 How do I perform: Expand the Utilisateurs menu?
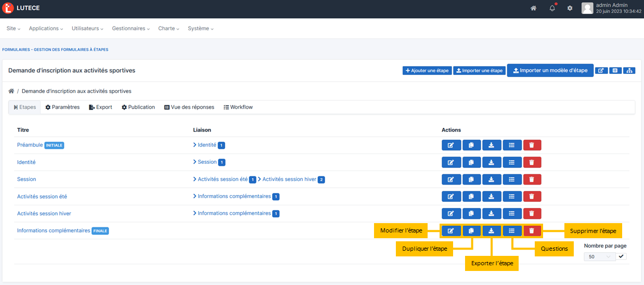87,29
